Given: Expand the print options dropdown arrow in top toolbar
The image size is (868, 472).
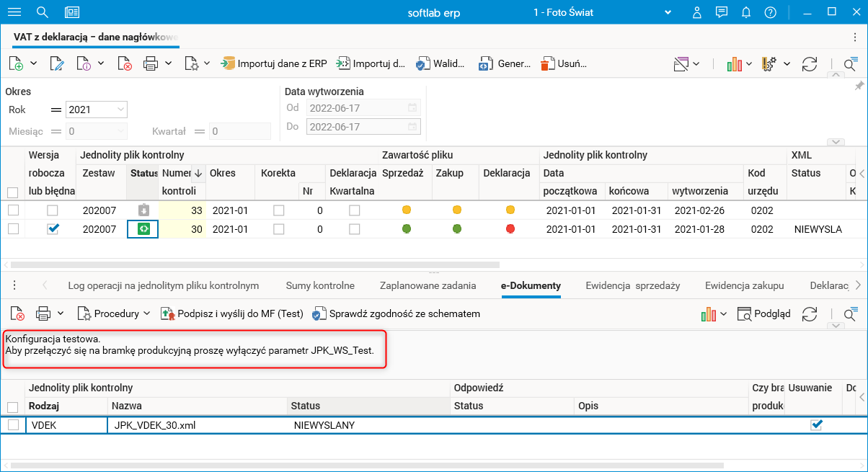Looking at the screenshot, I should tap(168, 63).
